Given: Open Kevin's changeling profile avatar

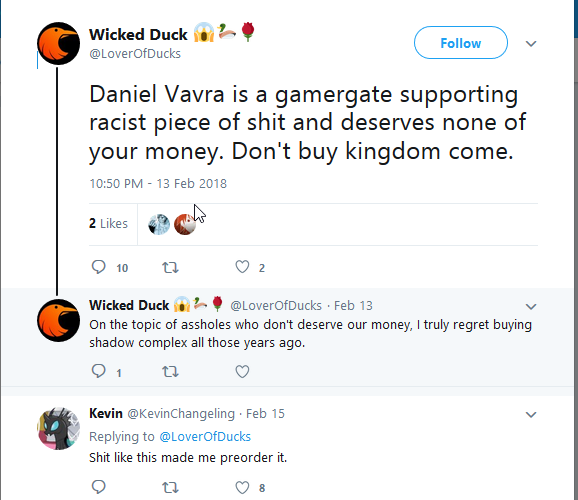Looking at the screenshot, I should point(59,428).
